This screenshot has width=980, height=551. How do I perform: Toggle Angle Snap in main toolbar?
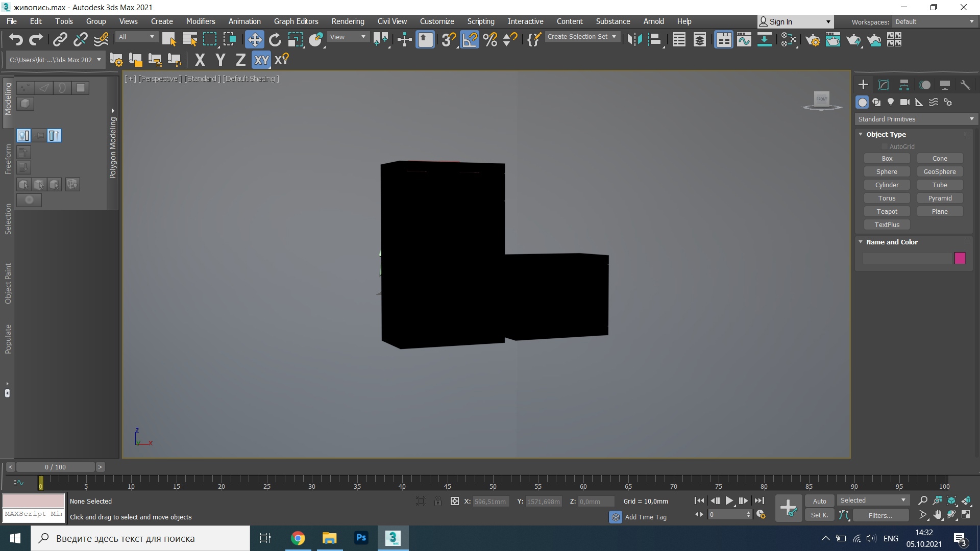pyautogui.click(x=470, y=40)
